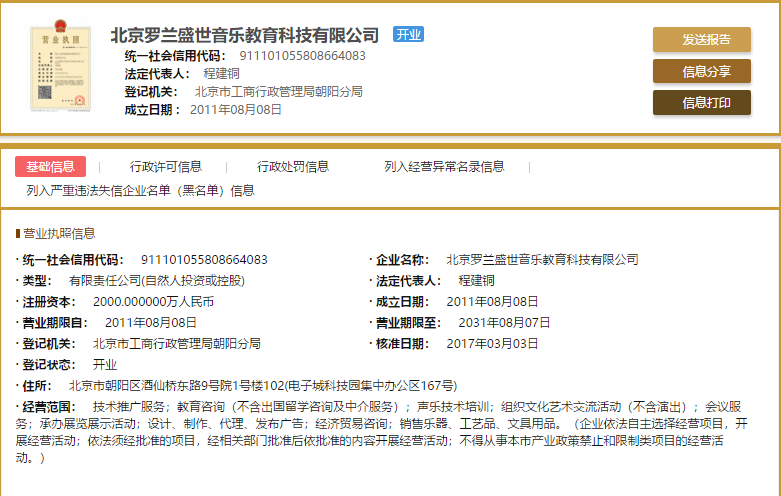Click the 注册资本 value 2000.000000万人民币
781x496 pixels.
point(153,301)
